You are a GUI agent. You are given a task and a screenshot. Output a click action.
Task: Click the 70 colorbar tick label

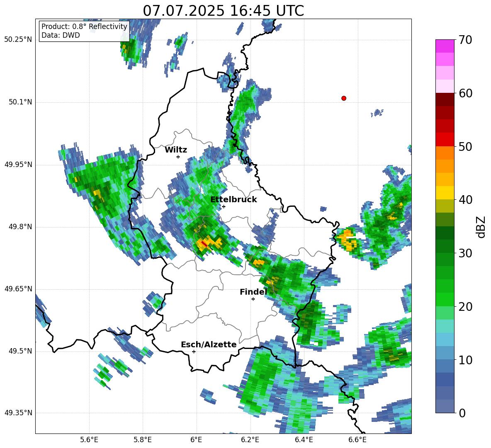click(465, 40)
